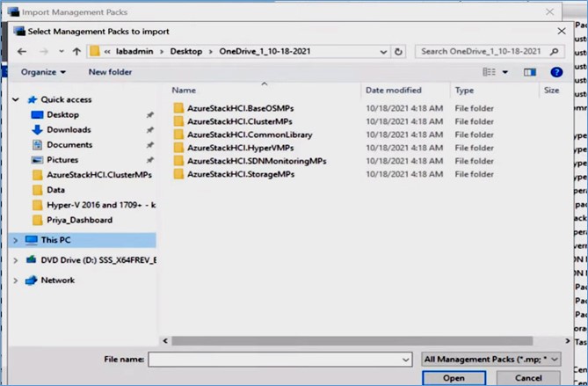Select the AzureStackHCI.SDNMonitoringMPs folder

pyautogui.click(x=257, y=161)
